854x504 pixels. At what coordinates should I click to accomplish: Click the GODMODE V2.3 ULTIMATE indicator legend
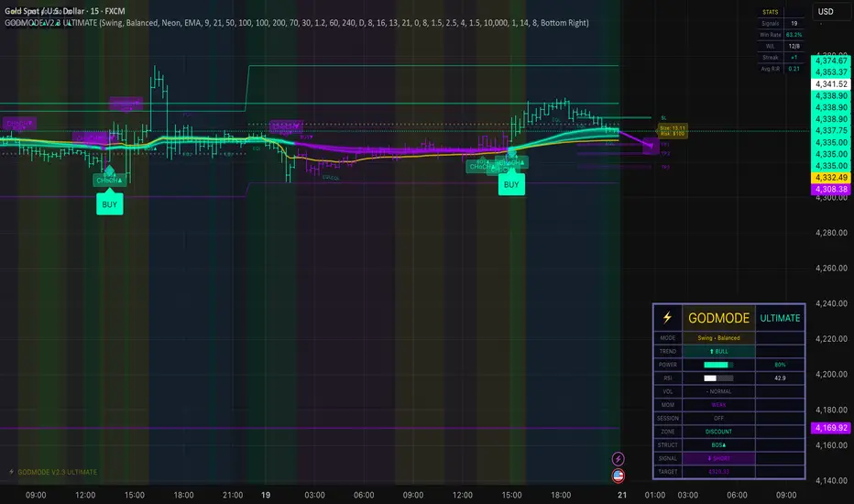pyautogui.click(x=297, y=23)
